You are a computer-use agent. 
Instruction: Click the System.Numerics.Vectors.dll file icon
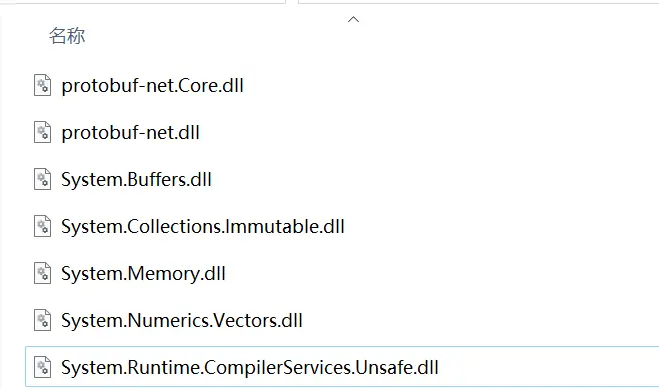tap(42, 321)
